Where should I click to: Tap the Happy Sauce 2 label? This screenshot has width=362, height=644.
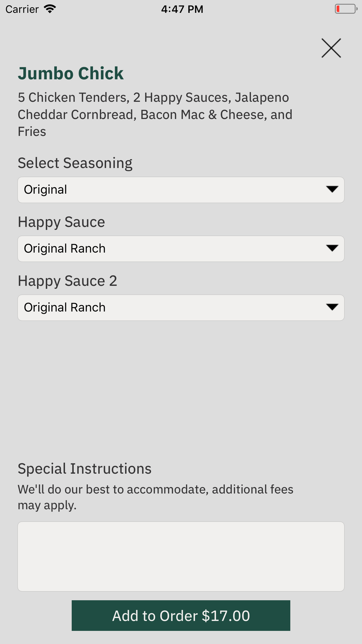tap(68, 281)
